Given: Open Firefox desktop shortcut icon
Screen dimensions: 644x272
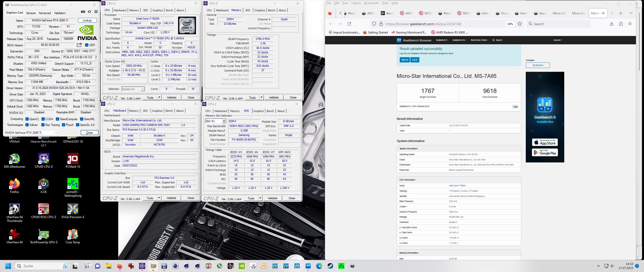Looking at the screenshot, I should (x=15, y=186).
